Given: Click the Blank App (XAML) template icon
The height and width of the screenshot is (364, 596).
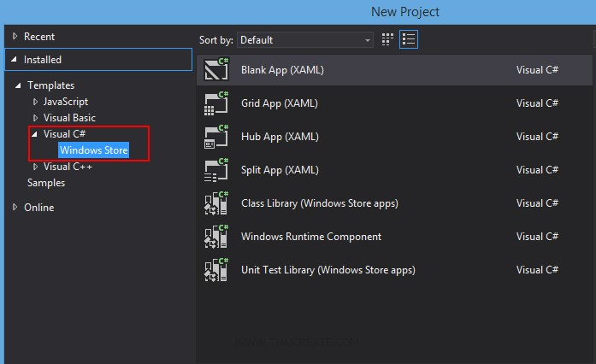Looking at the screenshot, I should pyautogui.click(x=215, y=70).
